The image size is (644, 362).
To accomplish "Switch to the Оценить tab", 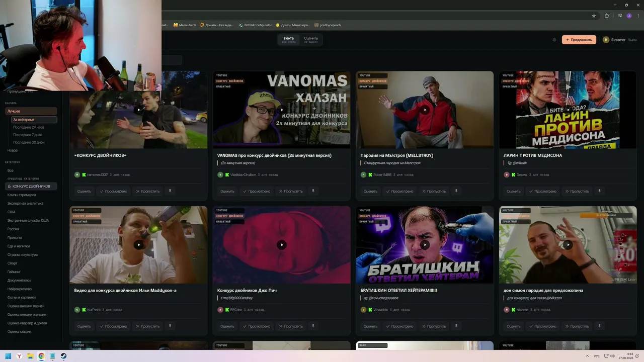I will pyautogui.click(x=311, y=40).
